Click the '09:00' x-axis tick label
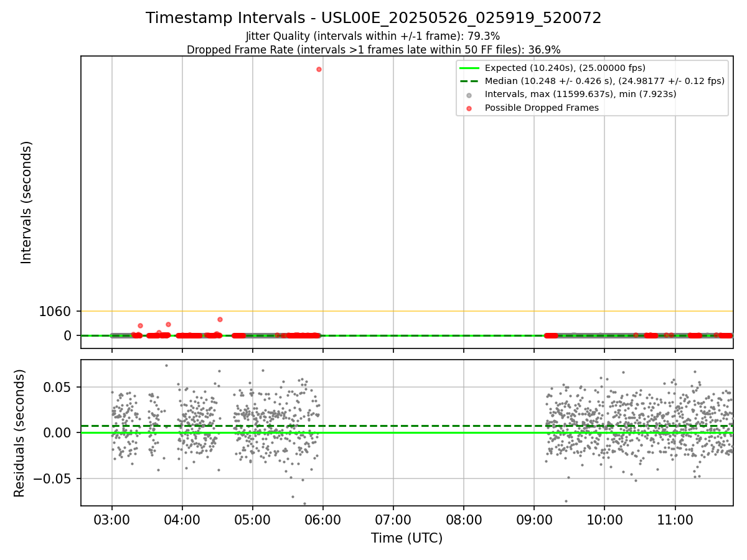747x560 pixels. tap(534, 520)
